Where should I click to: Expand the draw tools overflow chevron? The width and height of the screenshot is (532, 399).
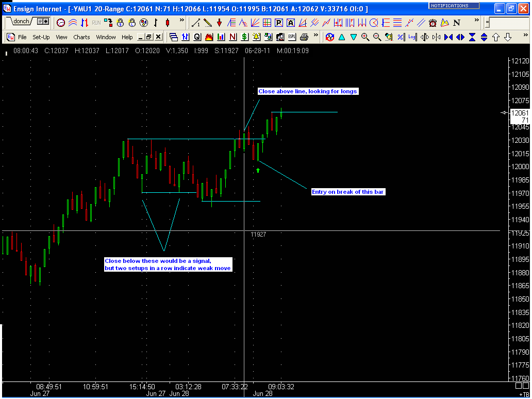(x=476, y=20)
